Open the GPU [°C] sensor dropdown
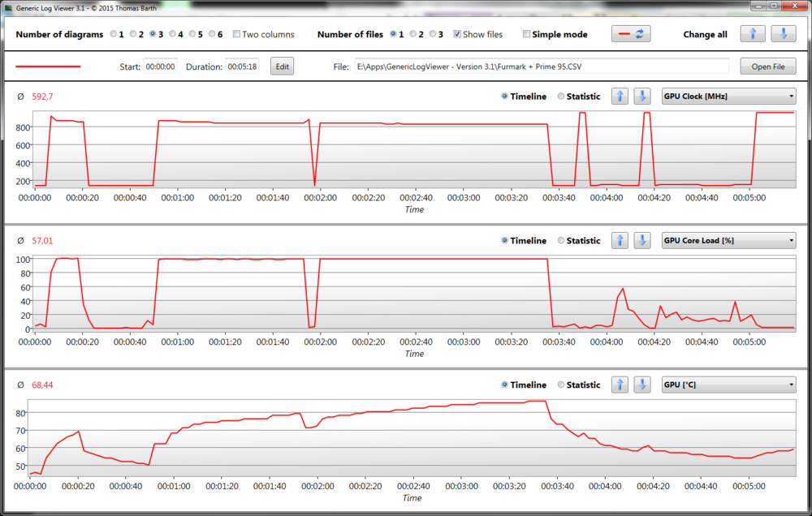This screenshot has width=812, height=516. click(728, 385)
